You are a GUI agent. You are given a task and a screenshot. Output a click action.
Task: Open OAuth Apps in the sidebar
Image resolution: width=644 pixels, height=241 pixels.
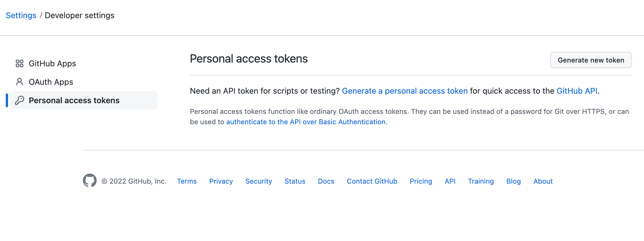(x=51, y=82)
